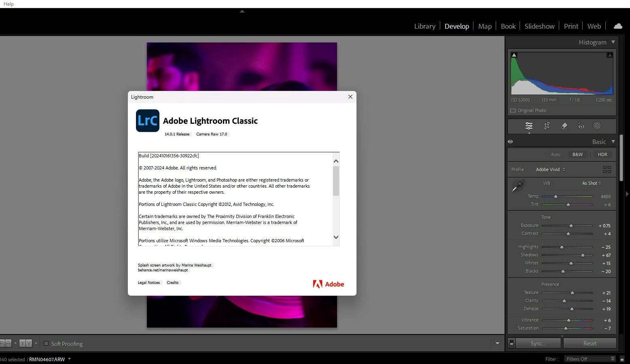
Task: Click the 14.0.1 Release version text
Action: pos(177,134)
